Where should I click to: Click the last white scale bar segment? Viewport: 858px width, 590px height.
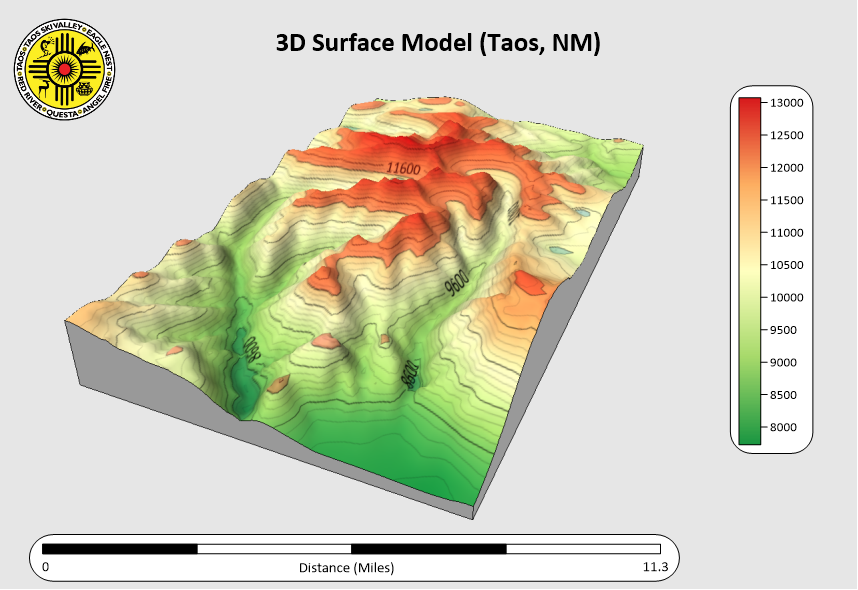pyautogui.click(x=583, y=549)
